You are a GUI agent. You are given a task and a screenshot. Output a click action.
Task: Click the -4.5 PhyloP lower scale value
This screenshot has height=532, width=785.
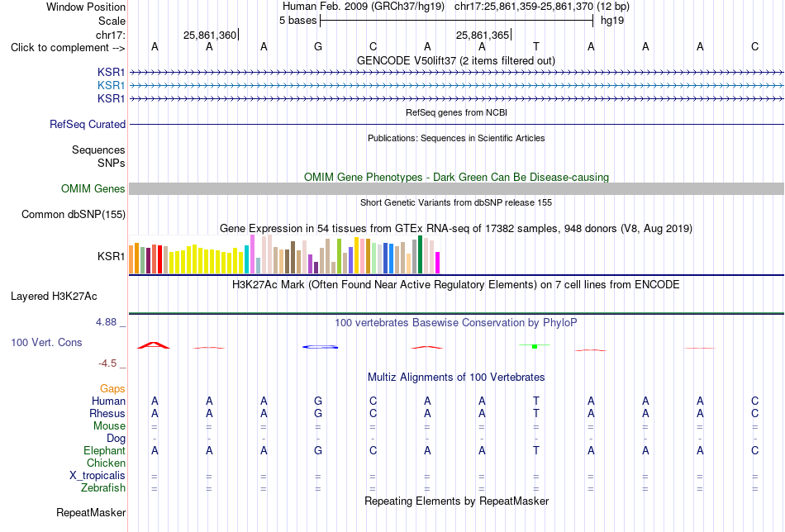[107, 363]
